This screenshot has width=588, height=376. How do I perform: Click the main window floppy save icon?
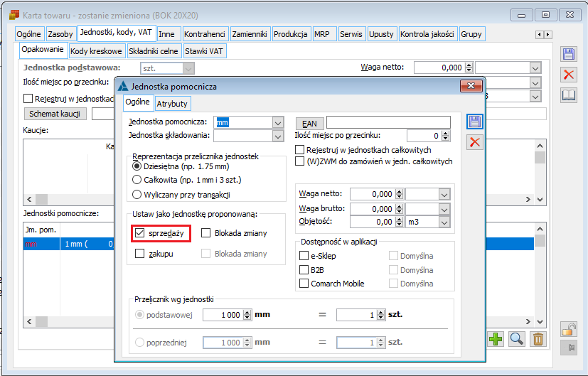pyautogui.click(x=569, y=55)
